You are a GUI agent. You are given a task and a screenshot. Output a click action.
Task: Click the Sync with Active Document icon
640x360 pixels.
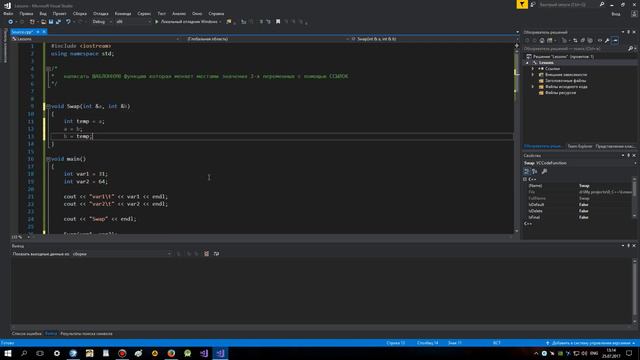pos(575,40)
